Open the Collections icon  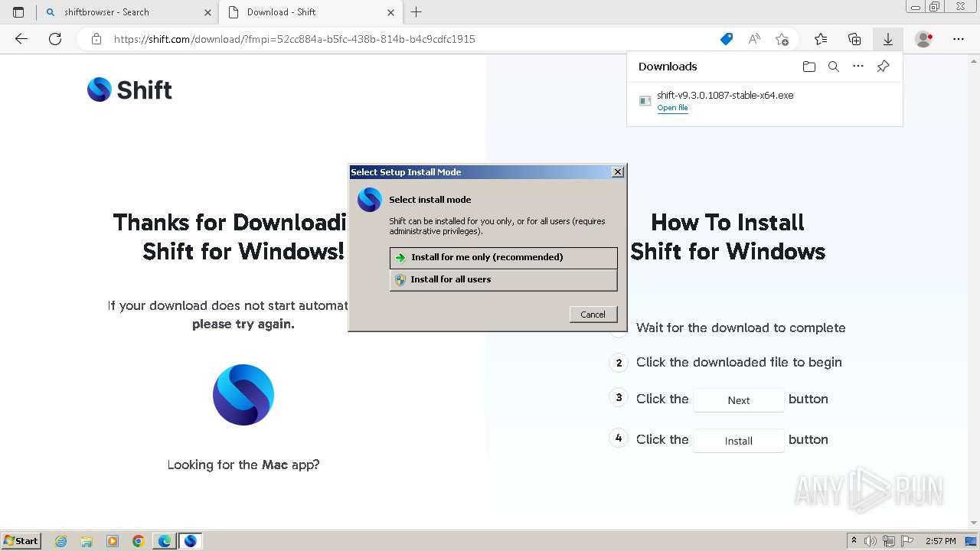(x=854, y=39)
